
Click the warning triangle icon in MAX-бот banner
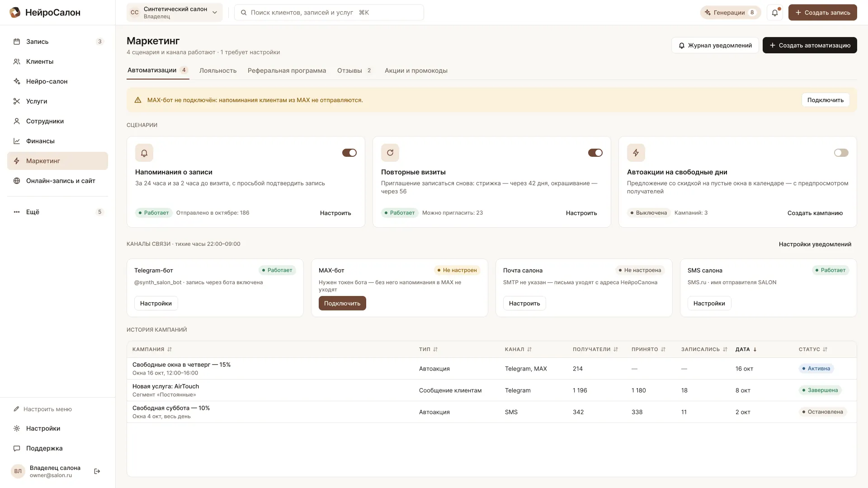tap(138, 100)
